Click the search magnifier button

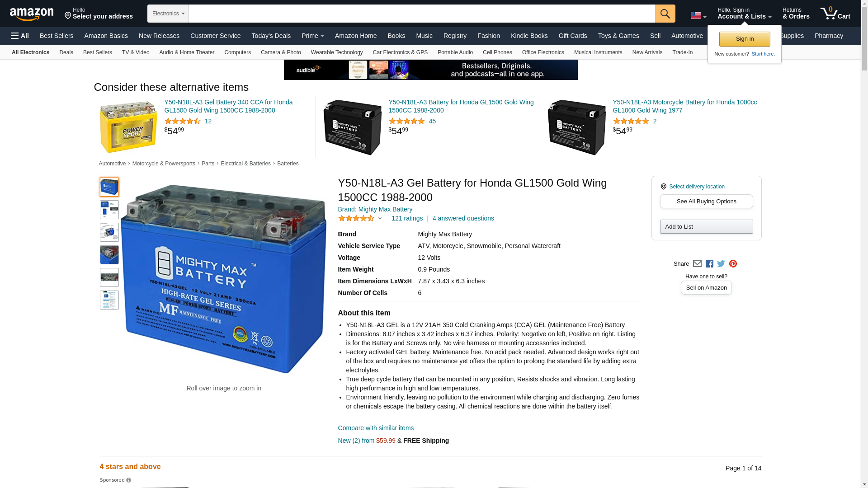coord(665,14)
